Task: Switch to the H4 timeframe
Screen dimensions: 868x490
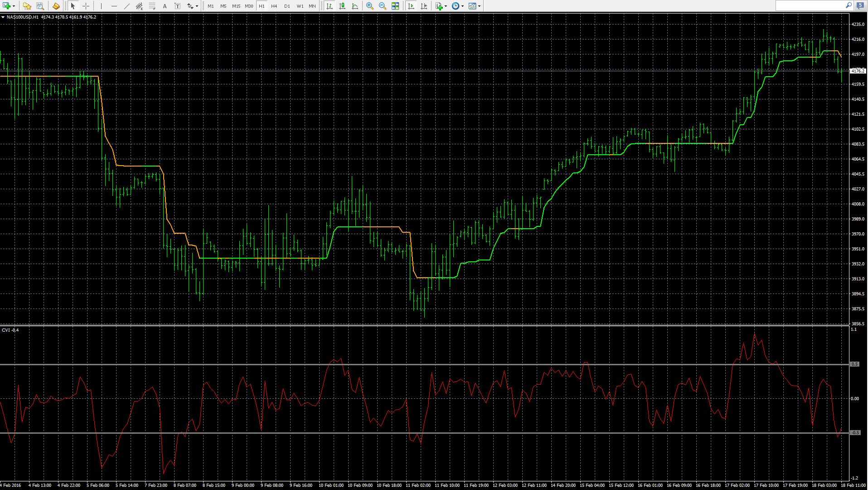Action: tap(274, 6)
